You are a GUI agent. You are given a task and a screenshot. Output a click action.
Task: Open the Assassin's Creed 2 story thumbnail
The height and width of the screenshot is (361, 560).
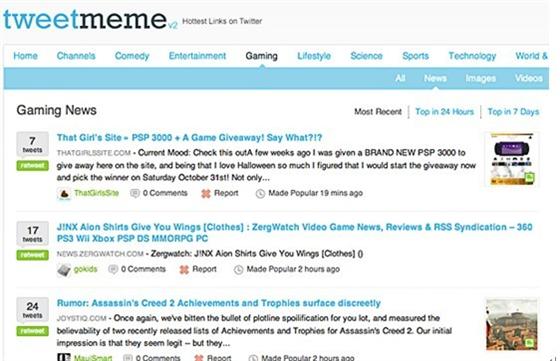click(512, 324)
